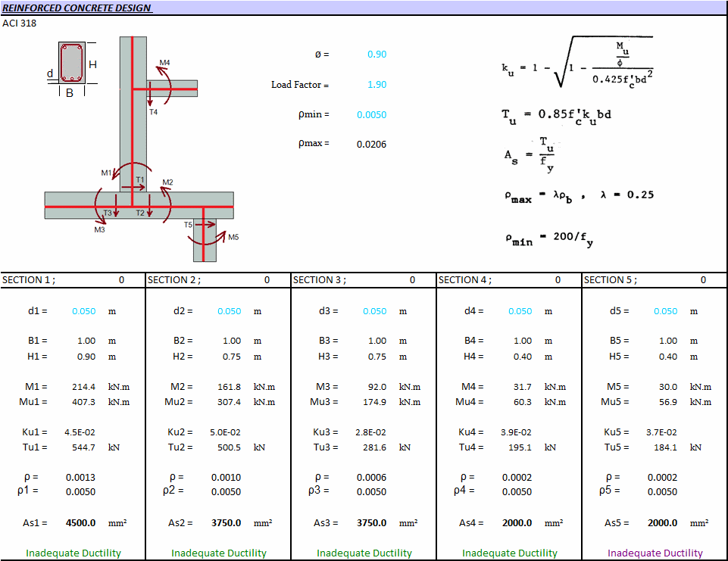Click the Mu2 value 307.4
Viewport: 728px width, 561px height.
click(229, 402)
